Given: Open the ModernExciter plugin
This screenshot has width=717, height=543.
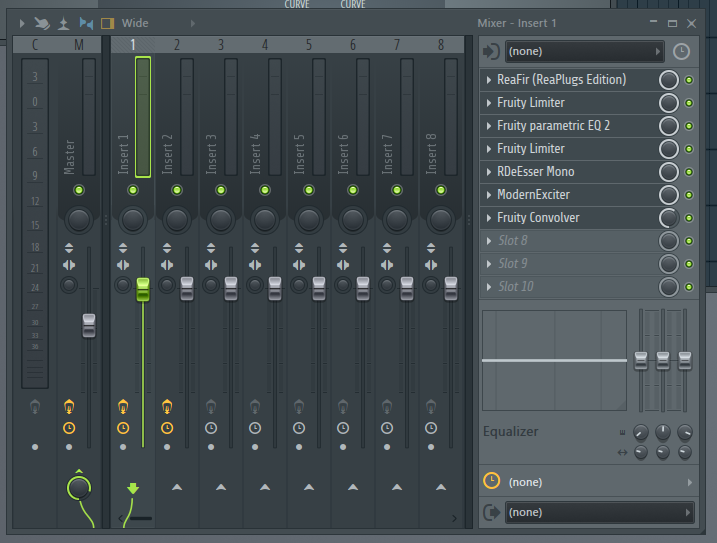Looking at the screenshot, I should coord(534,195).
